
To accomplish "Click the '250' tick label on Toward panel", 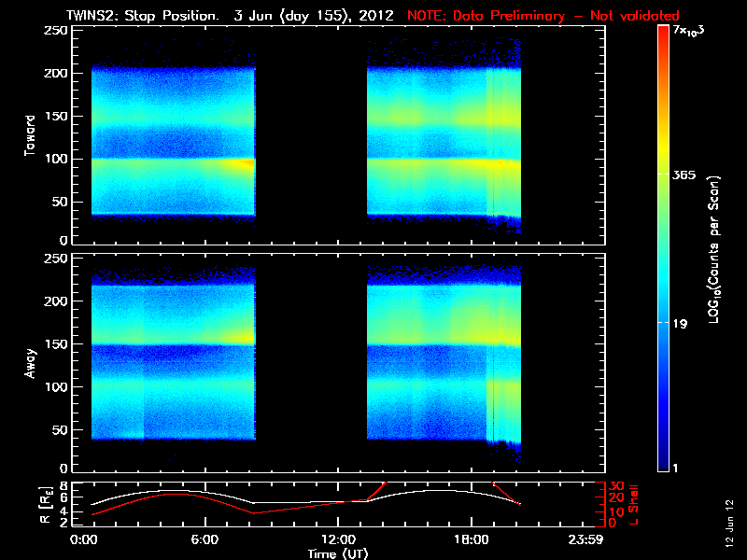I will click(56, 31).
